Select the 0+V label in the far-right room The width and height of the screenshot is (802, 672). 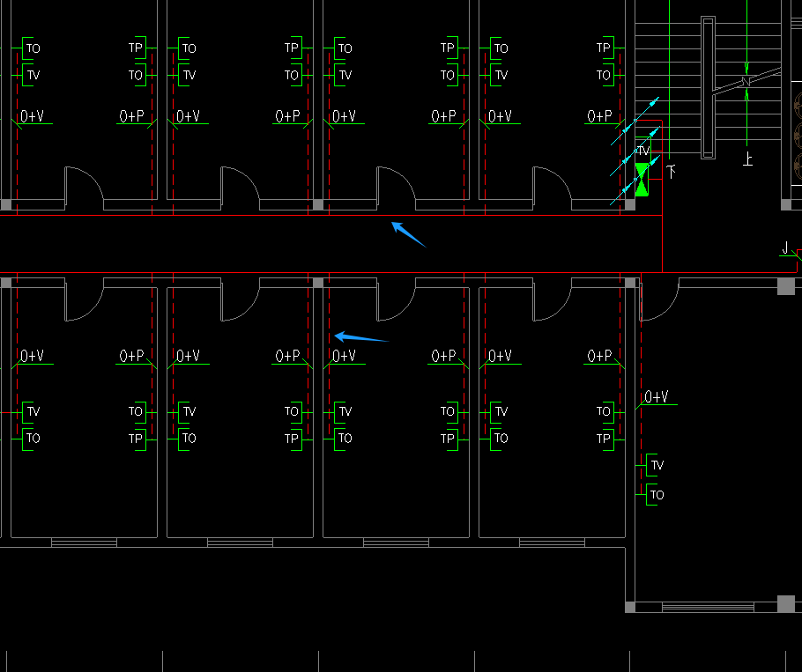pos(657,396)
